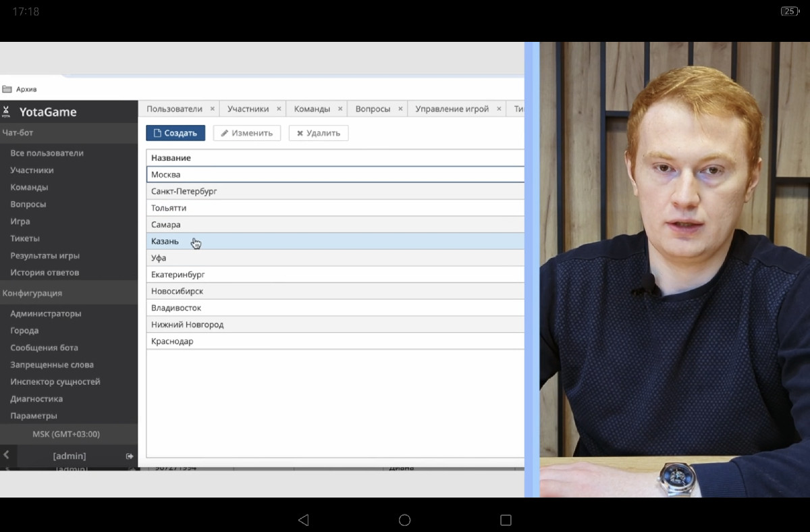This screenshot has width=810, height=532.
Task: Open Игра in the sidebar
Action: [20, 221]
